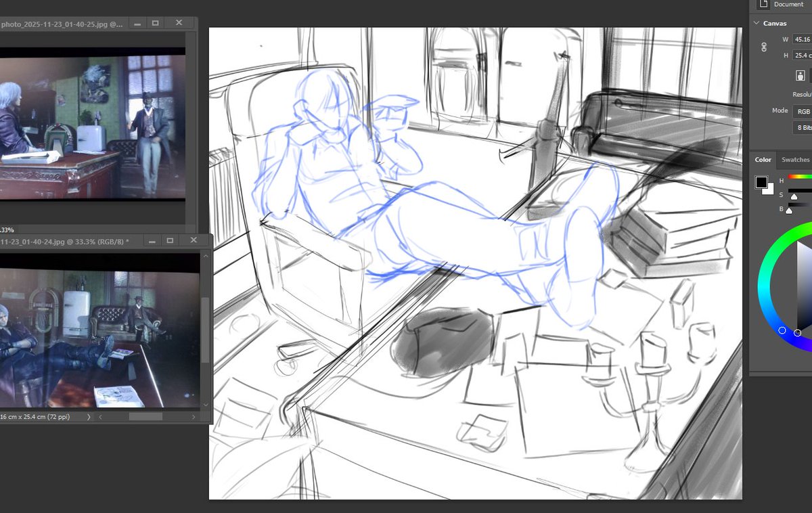The height and width of the screenshot is (513, 812).
Task: Select the portrait orientation icon
Action: pos(801,75)
